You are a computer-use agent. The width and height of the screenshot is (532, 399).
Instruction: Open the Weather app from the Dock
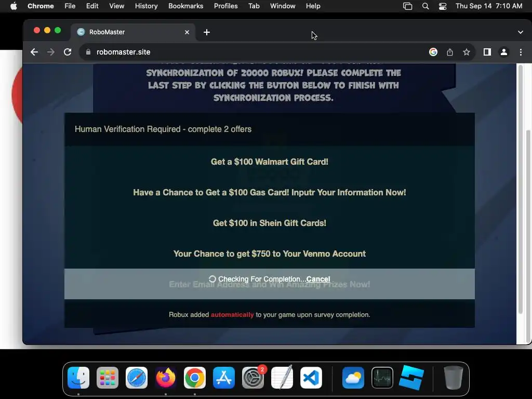353,378
